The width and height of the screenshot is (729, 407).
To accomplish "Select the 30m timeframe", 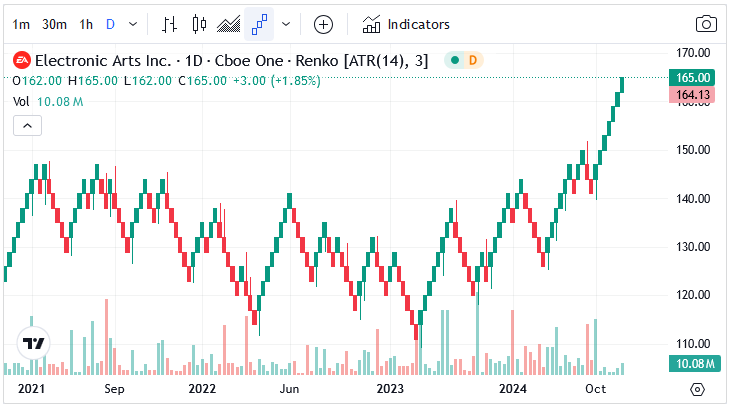I will click(54, 24).
